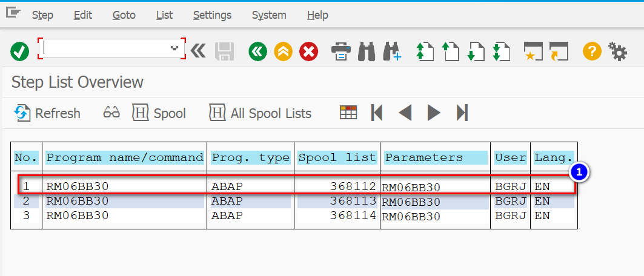
Task: Jump to last column arrow icon
Action: coord(462,113)
